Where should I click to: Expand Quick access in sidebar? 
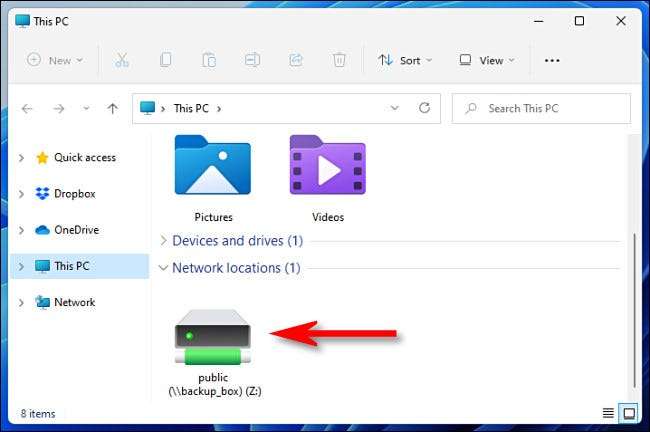tap(21, 158)
